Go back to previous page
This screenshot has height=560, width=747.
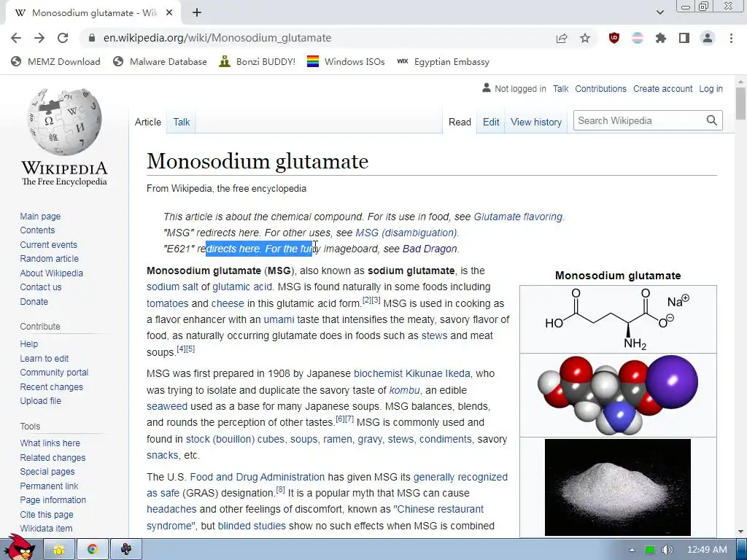click(16, 38)
